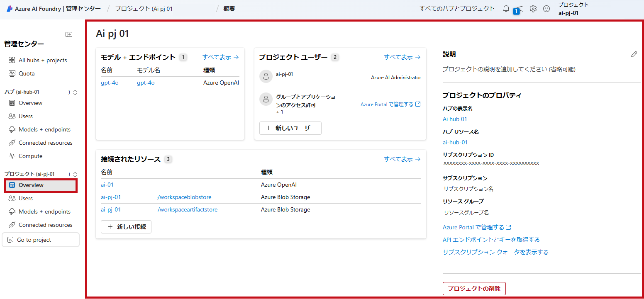
Task: Click the Azure AI Foundry logo
Action: click(10, 9)
